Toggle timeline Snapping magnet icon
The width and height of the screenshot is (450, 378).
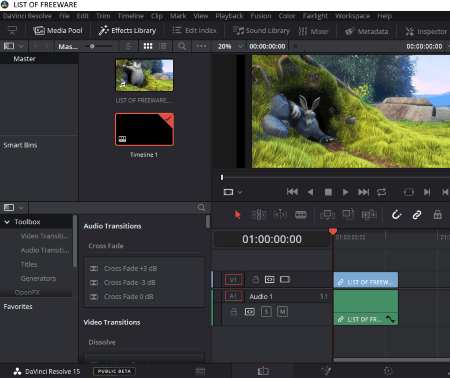click(396, 215)
